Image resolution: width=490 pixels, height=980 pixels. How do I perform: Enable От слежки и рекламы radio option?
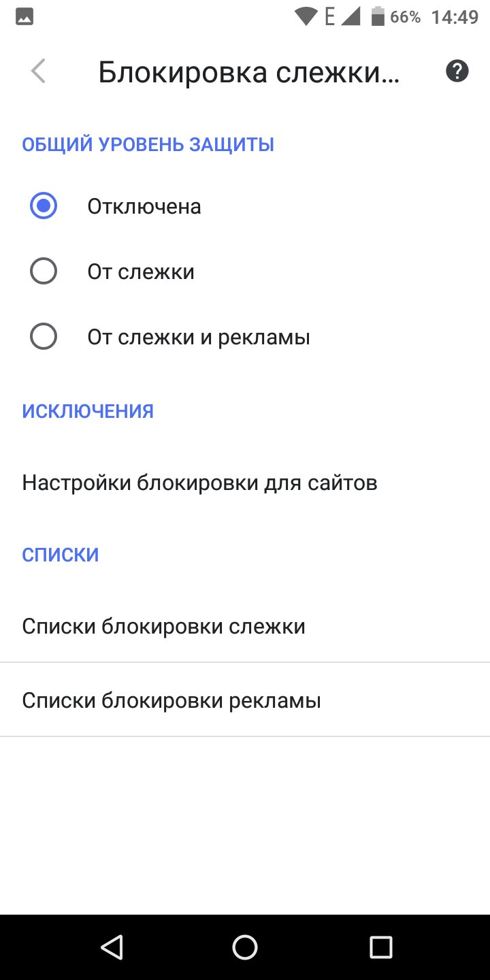point(44,337)
